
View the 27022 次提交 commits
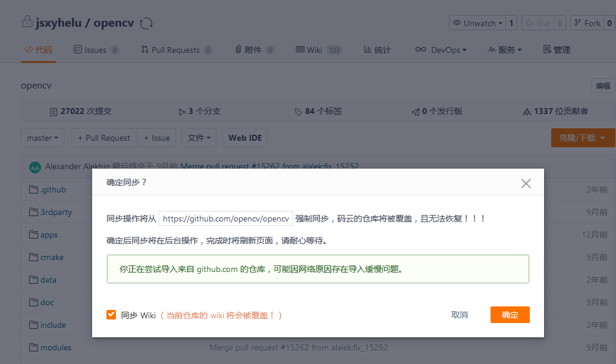[81, 112]
